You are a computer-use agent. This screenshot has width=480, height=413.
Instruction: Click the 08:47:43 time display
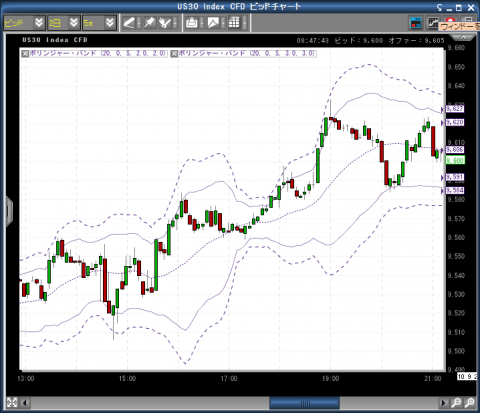(x=313, y=41)
